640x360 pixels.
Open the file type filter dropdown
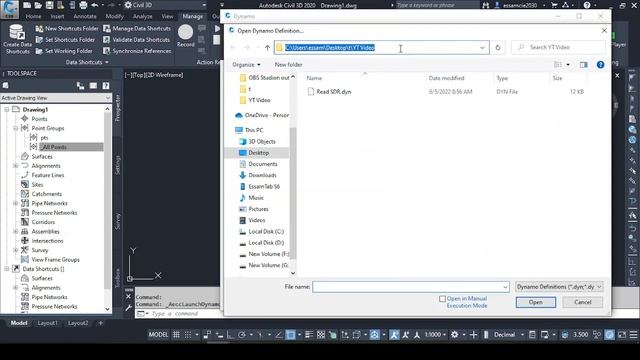pos(559,287)
